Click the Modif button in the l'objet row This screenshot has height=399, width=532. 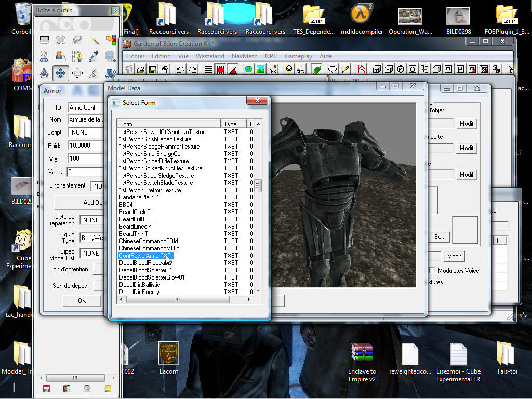[x=467, y=124]
